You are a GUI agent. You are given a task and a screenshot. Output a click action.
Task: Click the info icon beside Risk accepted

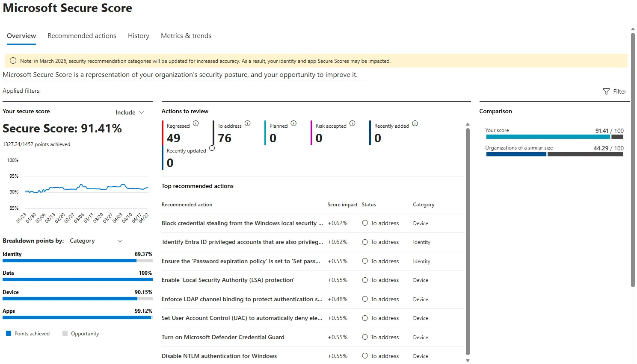(352, 123)
